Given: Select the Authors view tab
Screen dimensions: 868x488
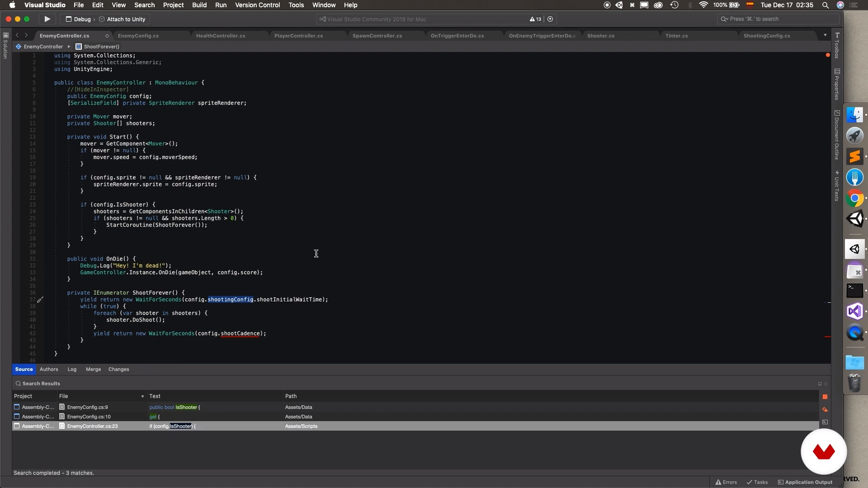Looking at the screenshot, I should coord(49,369).
